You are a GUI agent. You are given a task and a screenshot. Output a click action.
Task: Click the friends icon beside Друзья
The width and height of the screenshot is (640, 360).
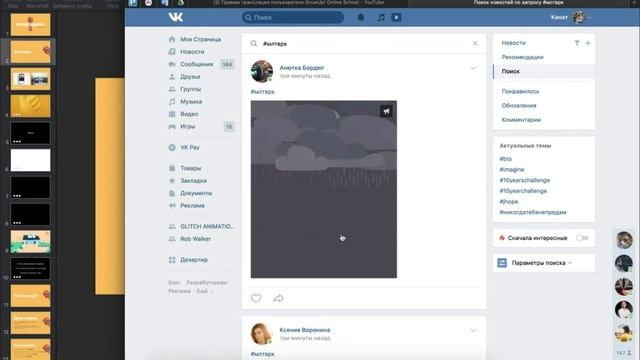(x=172, y=77)
